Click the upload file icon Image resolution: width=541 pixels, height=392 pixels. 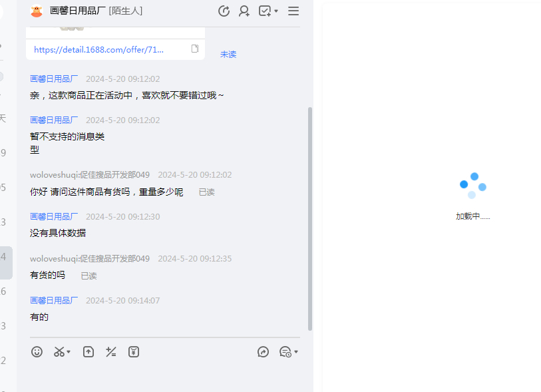coord(89,351)
